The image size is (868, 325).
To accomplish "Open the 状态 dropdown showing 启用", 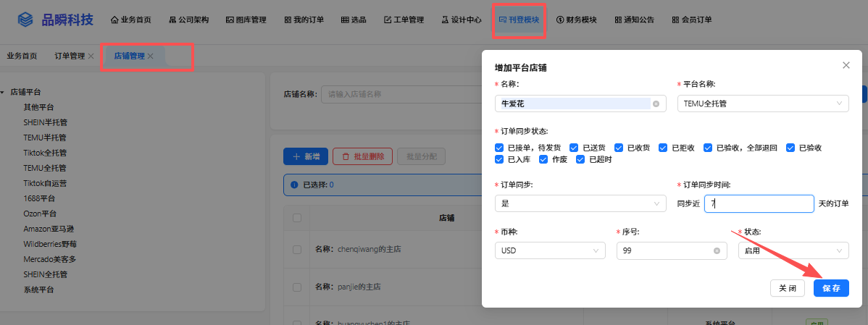I will pos(793,250).
